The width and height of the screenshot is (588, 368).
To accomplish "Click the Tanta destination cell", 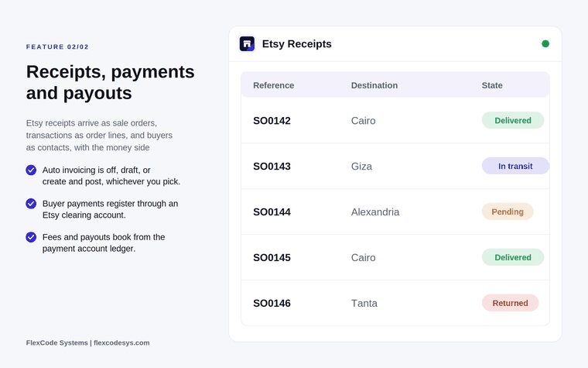I will (364, 304).
